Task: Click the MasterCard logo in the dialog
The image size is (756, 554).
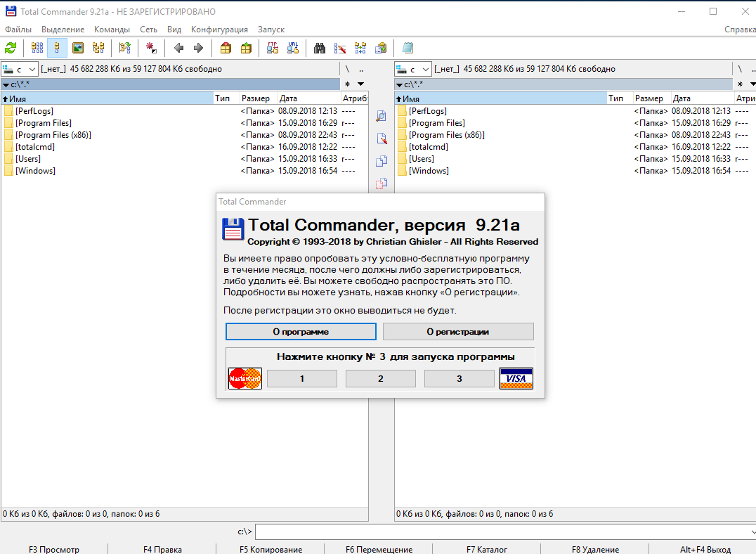Action: [245, 378]
